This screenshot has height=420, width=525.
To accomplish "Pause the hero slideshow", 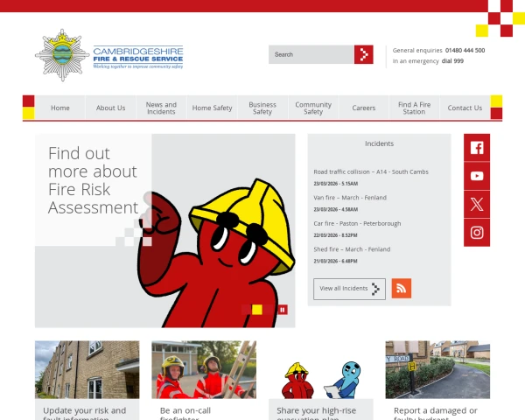I will point(283,310).
